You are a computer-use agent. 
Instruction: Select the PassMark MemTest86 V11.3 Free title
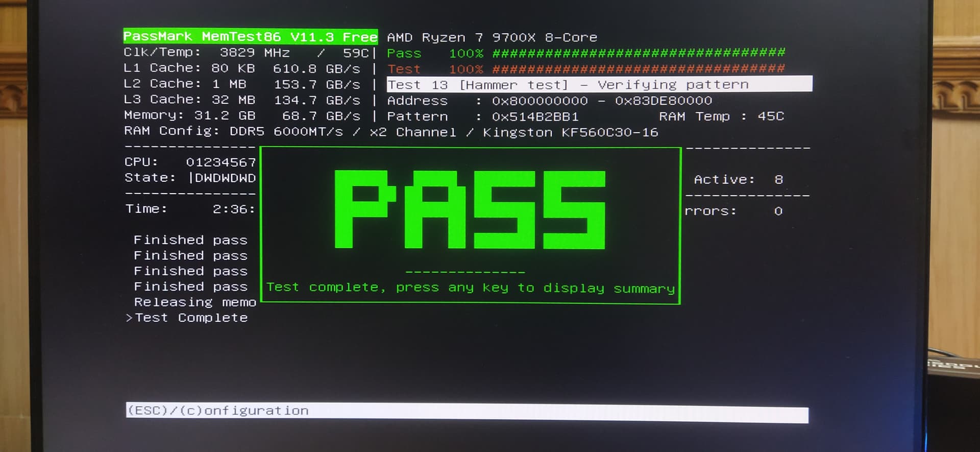point(250,37)
